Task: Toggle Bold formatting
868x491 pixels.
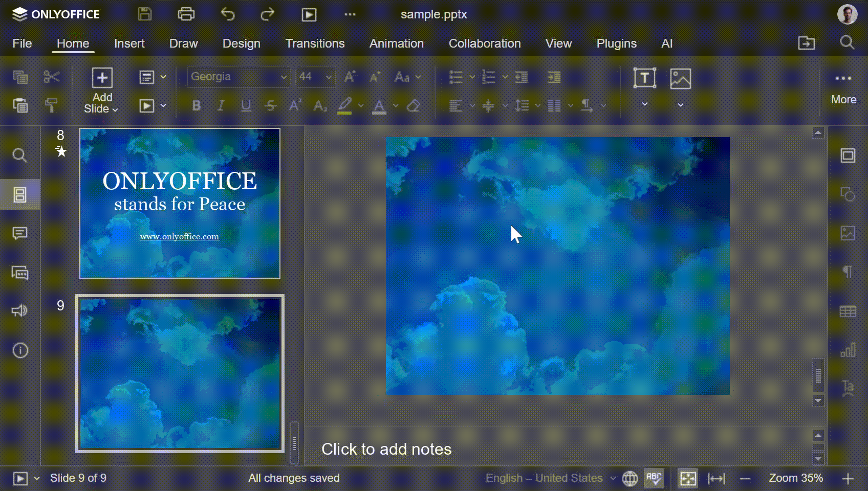Action: pyautogui.click(x=196, y=106)
